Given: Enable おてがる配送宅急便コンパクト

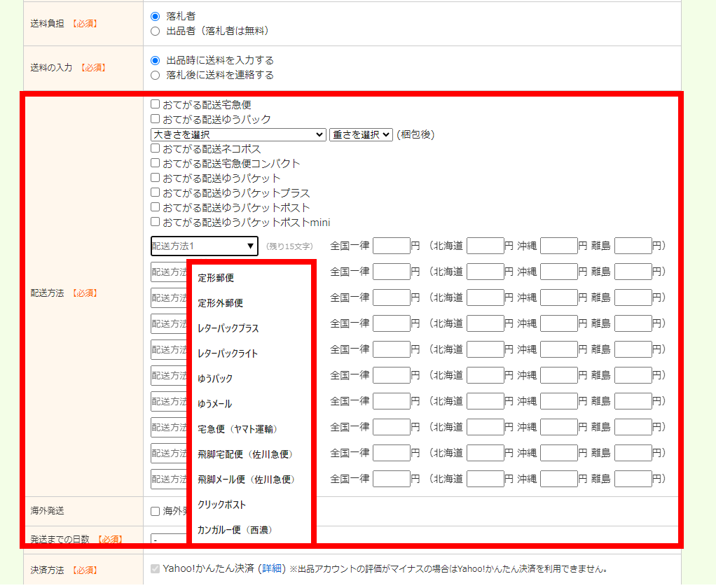Looking at the screenshot, I should 156,163.
